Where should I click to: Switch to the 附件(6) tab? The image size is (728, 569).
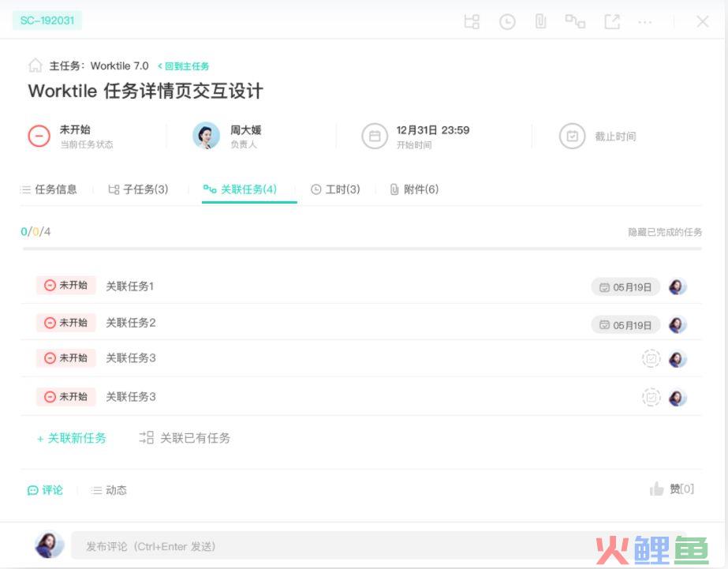click(x=414, y=189)
